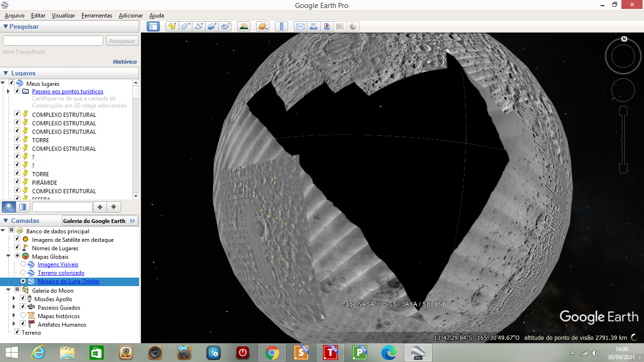Click the magnifier search icon in Places

pos(9,206)
